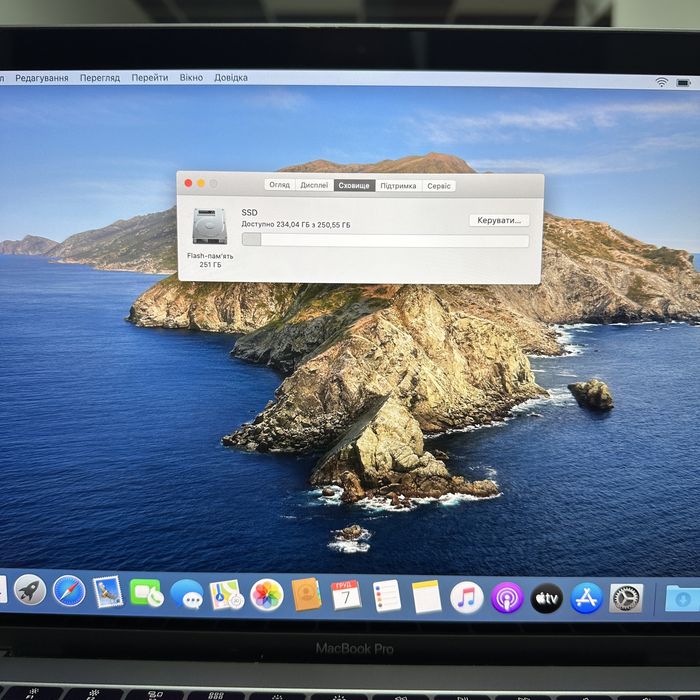The image size is (700, 700).
Task: Open Music from the Dock
Action: [x=467, y=597]
